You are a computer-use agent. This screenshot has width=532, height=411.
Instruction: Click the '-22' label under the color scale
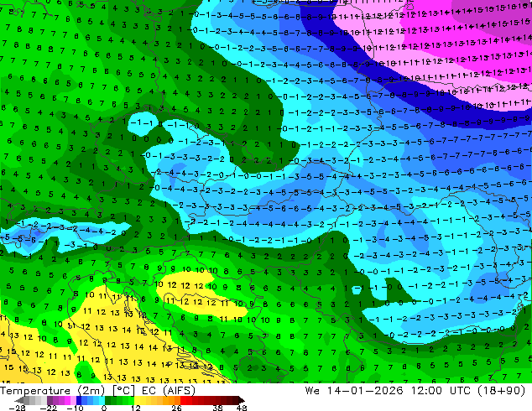click(49, 408)
